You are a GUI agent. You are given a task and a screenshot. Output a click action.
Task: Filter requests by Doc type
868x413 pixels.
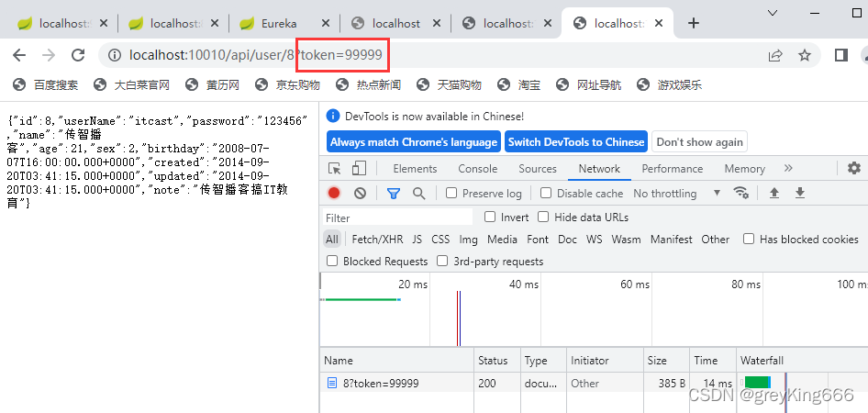pos(567,240)
